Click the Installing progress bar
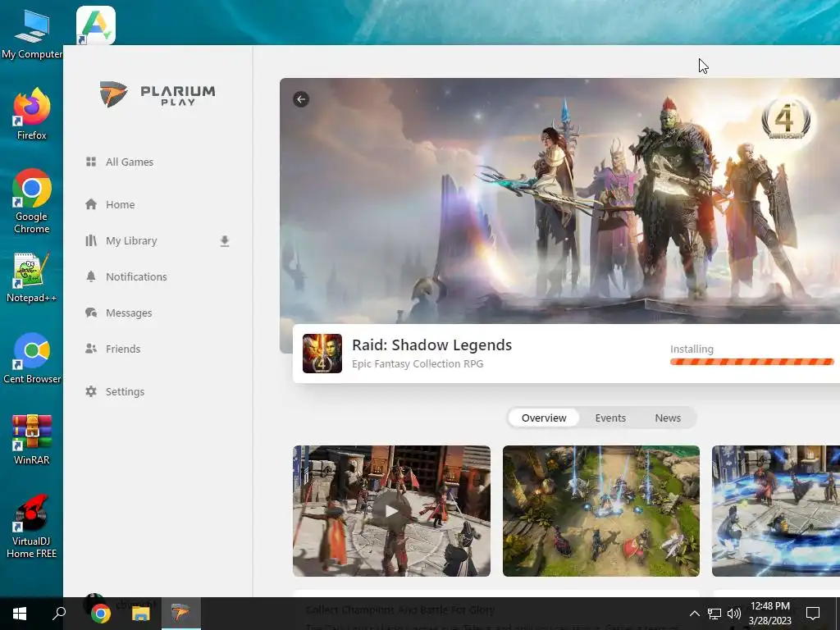 point(751,362)
